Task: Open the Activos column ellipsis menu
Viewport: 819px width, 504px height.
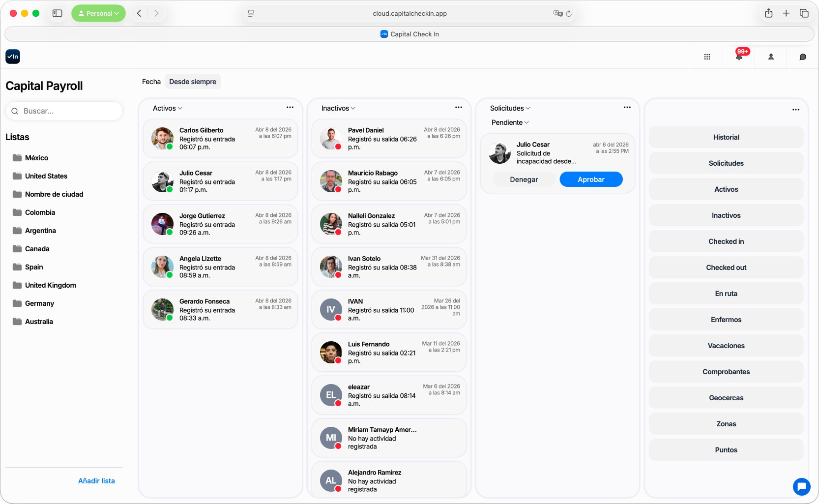Action: (290, 107)
